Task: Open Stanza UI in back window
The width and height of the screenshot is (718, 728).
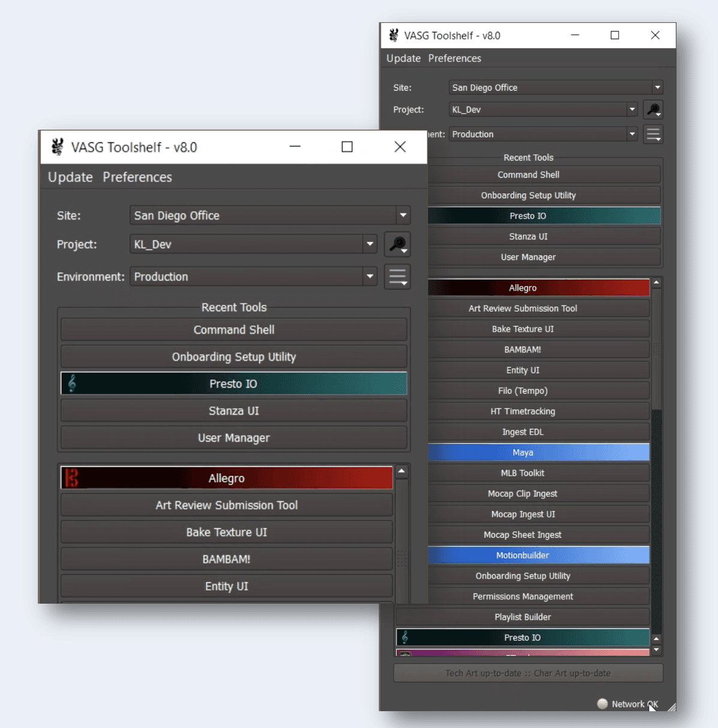Action: click(x=543, y=237)
